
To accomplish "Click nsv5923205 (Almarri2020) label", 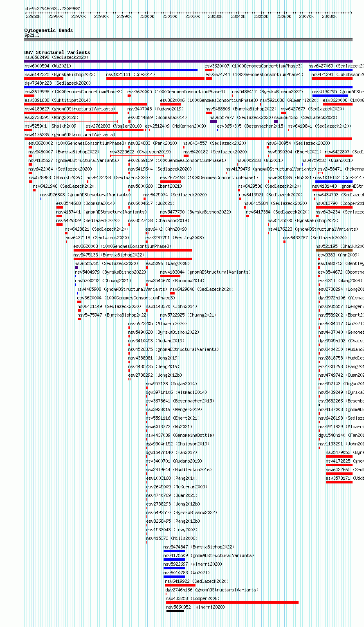I will [157, 324].
